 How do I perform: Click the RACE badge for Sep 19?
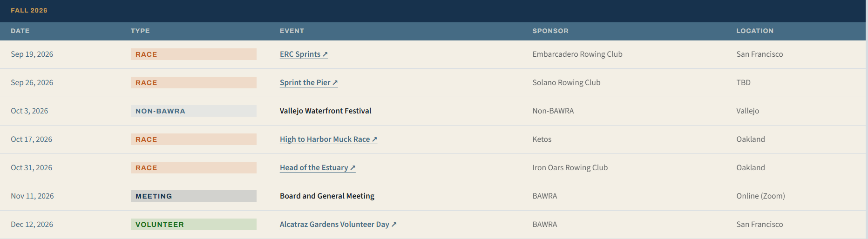(x=194, y=54)
